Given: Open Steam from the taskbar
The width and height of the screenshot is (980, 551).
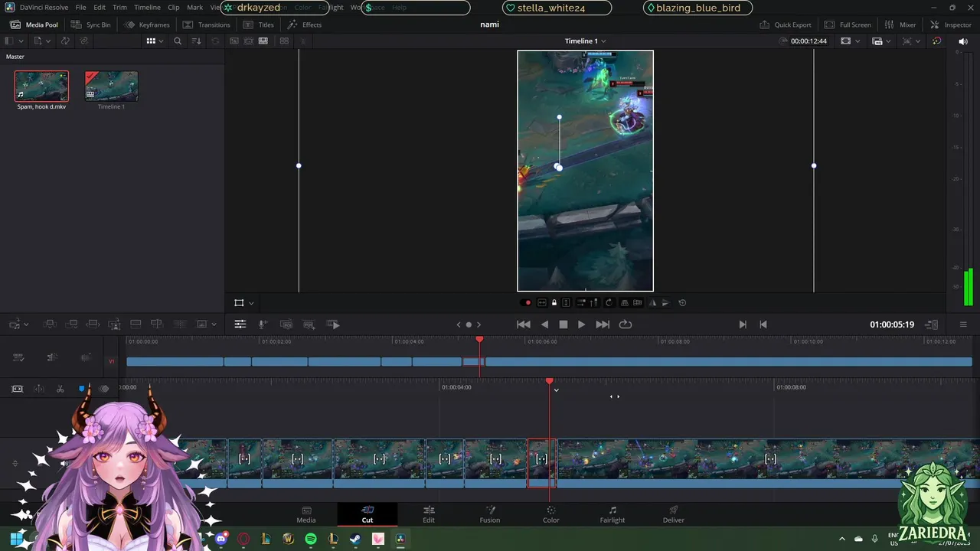Looking at the screenshot, I should tap(355, 539).
